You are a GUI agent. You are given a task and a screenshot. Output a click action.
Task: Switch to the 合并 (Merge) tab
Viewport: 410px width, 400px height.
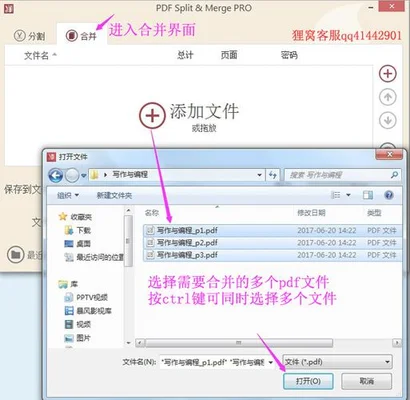(x=81, y=35)
